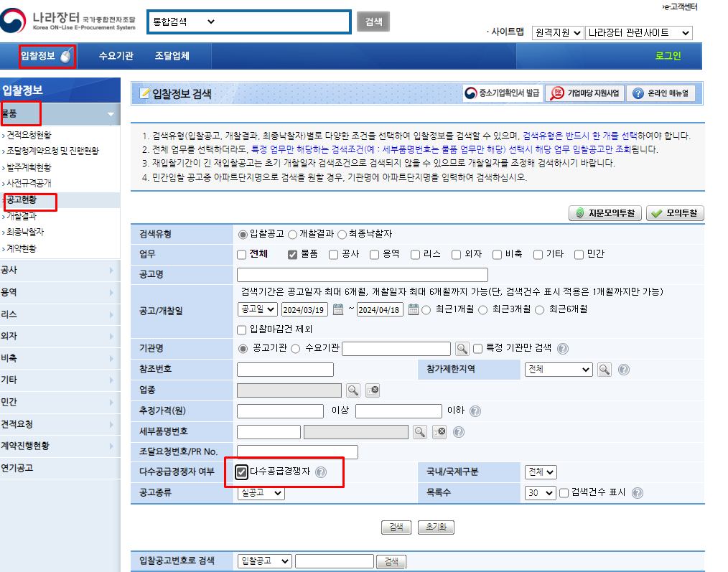This screenshot has height=572, width=728.
Task: Click the 참조번호 input field
Action: (285, 370)
